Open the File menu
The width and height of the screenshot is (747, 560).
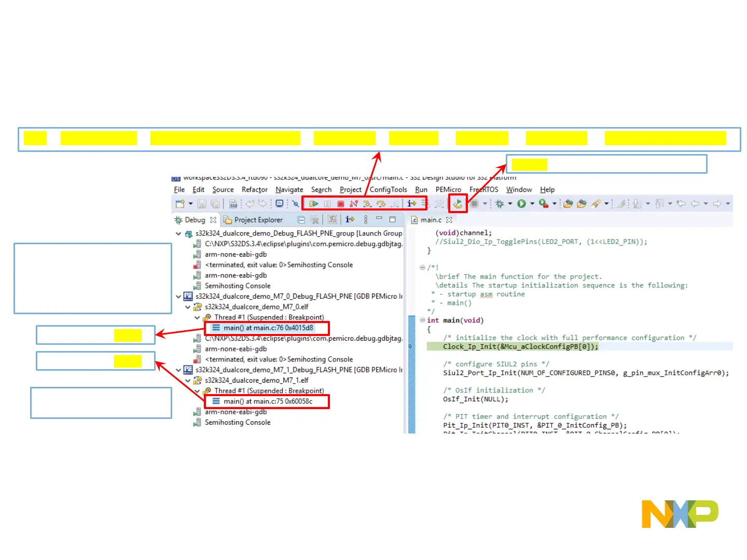pyautogui.click(x=179, y=190)
